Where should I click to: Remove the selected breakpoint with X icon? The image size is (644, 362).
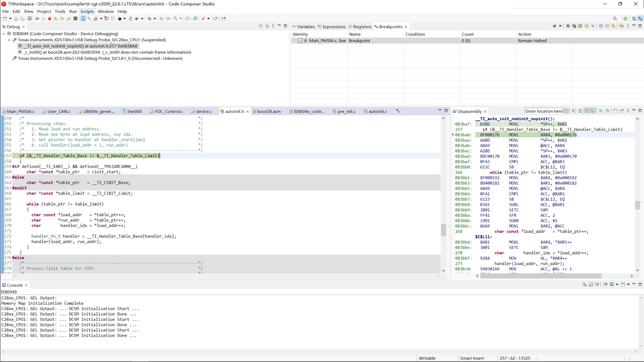point(568,26)
